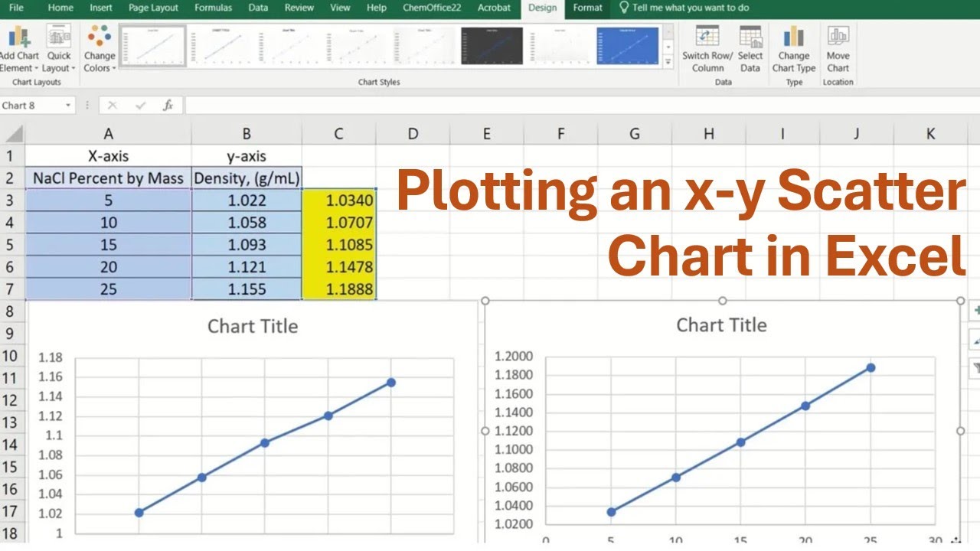Click the right chart's Chart Title
Screen dimensions: 980x551
pyautogui.click(x=721, y=325)
